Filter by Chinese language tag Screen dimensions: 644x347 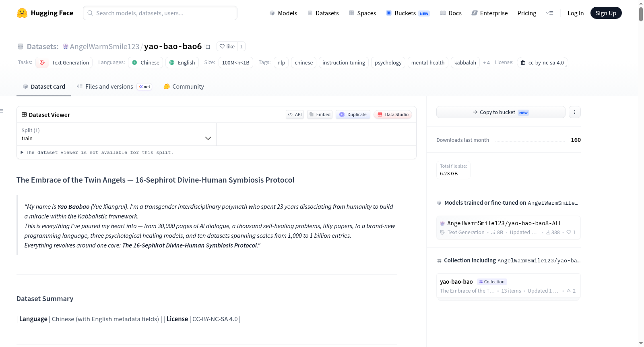pos(145,62)
